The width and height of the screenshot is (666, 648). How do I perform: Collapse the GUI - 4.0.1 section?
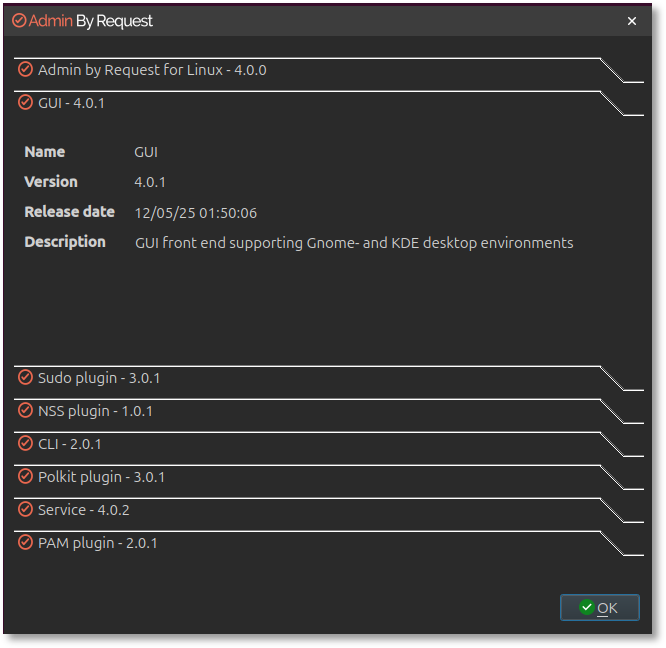[71, 103]
